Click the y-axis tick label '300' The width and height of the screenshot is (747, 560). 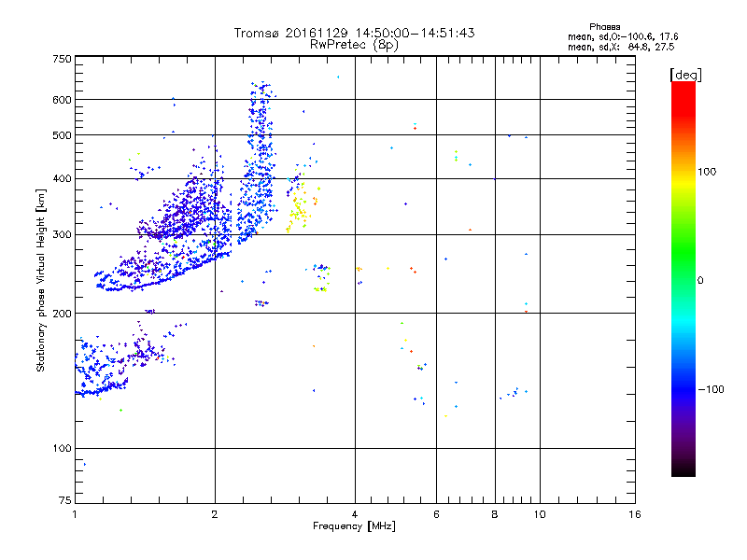tap(62, 235)
